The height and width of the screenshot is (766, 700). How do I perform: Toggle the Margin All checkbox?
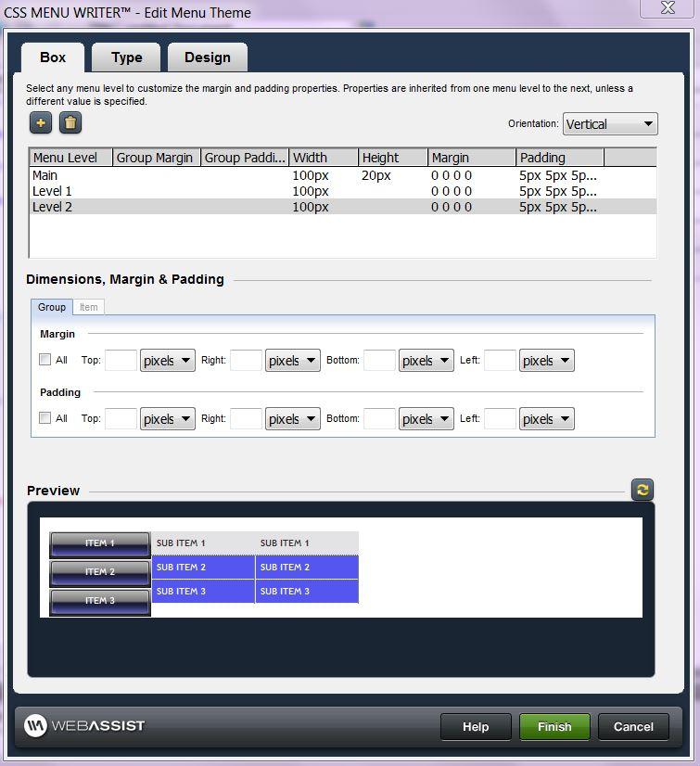(x=45, y=360)
